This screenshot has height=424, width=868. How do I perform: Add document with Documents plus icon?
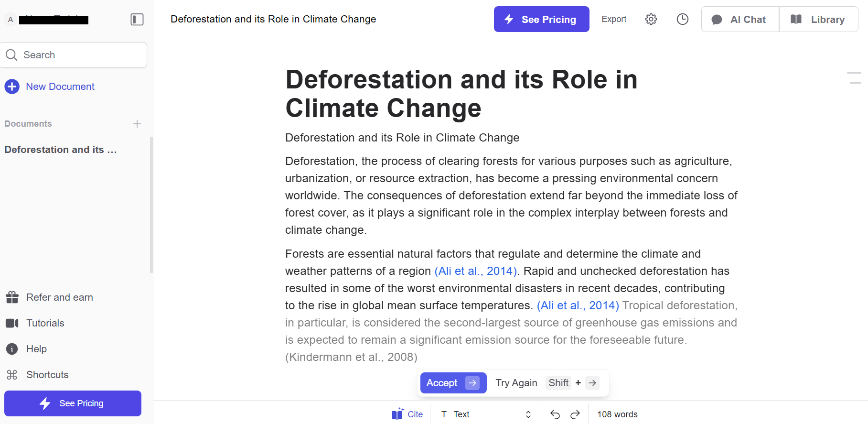[x=137, y=124]
